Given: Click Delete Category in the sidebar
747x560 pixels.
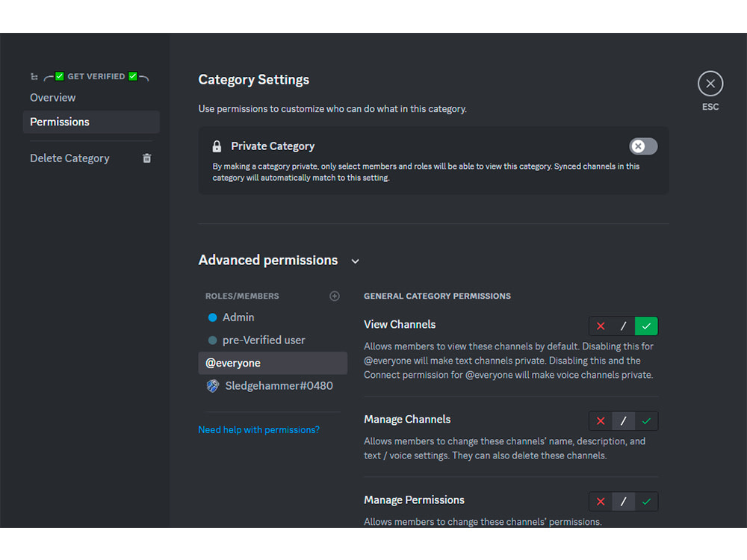Looking at the screenshot, I should coord(69,158).
